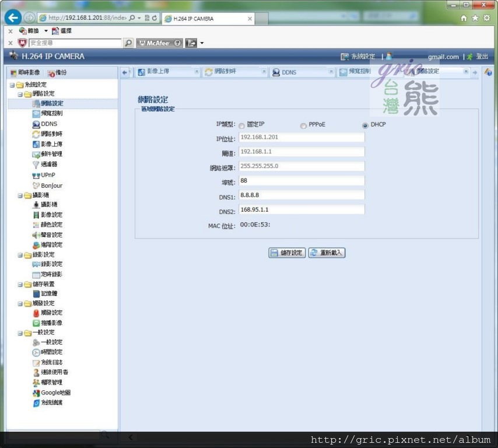This screenshot has width=498, height=448.
Task: Open 過濾器 filter item in sidebar
Action: (45, 164)
